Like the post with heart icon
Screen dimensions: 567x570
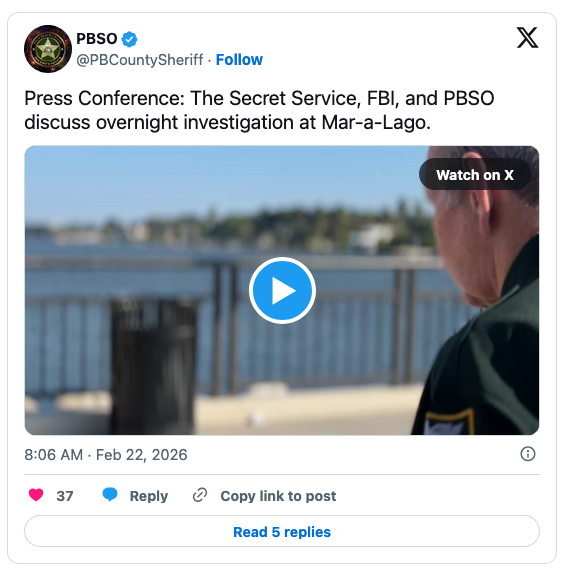(36, 495)
